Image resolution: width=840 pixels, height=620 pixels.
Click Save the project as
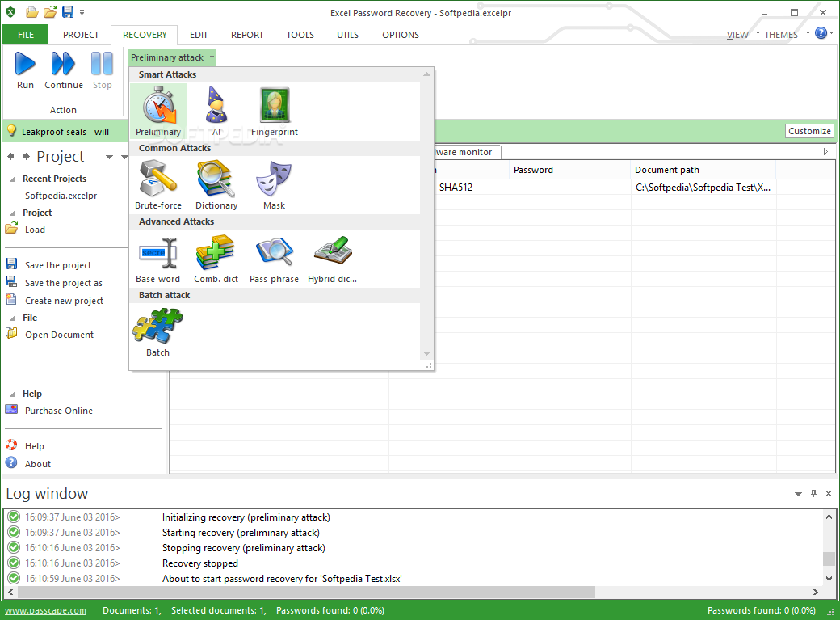[64, 283]
